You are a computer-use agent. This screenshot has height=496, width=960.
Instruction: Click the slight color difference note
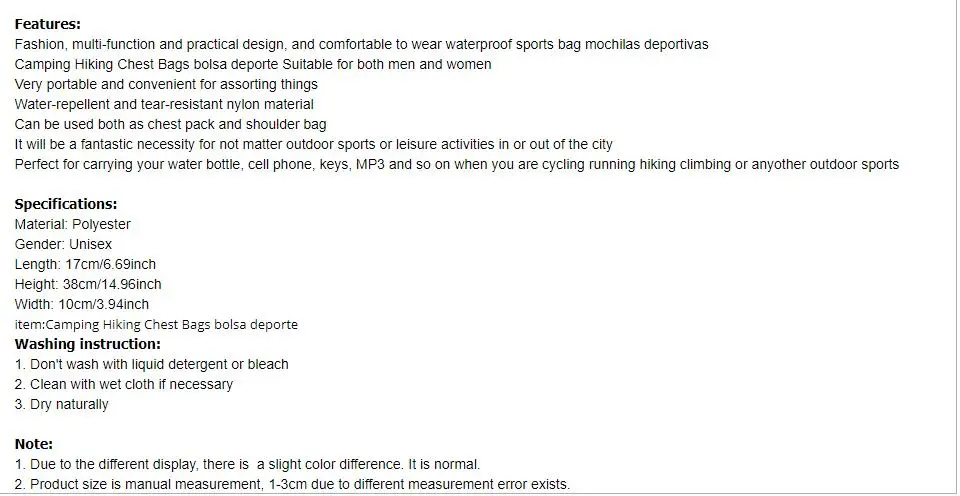(247, 464)
